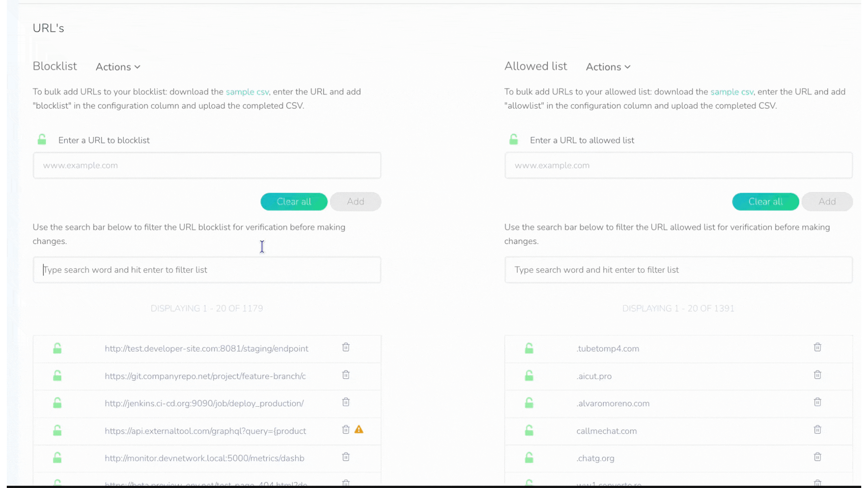Viewport: 868px width, 488px height.
Task: Delete the test.developer-site.com blocklist entry
Action: point(346,347)
